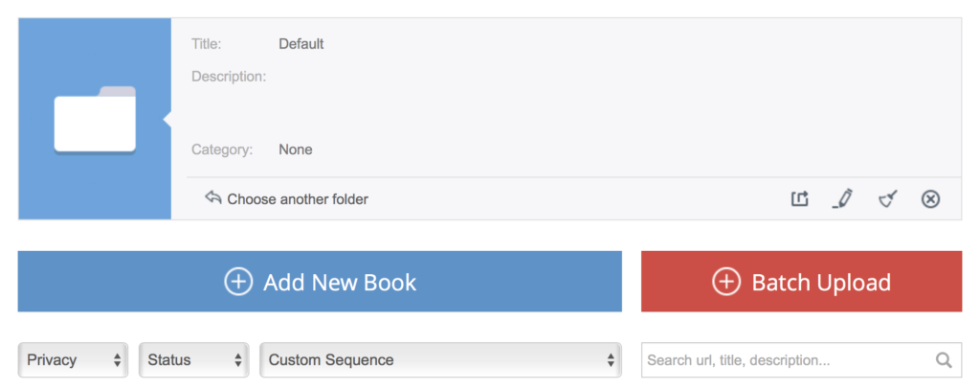Click the magnifying glass search icon
980x389 pixels.
(x=943, y=359)
